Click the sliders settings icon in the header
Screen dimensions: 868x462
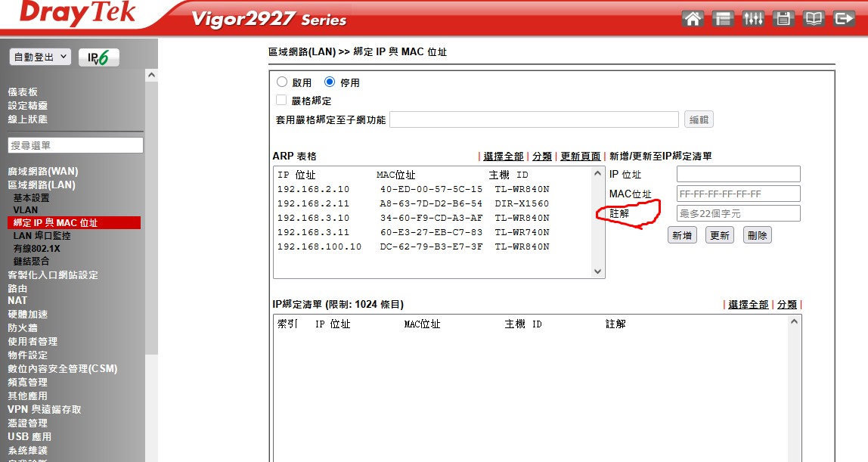click(x=753, y=19)
